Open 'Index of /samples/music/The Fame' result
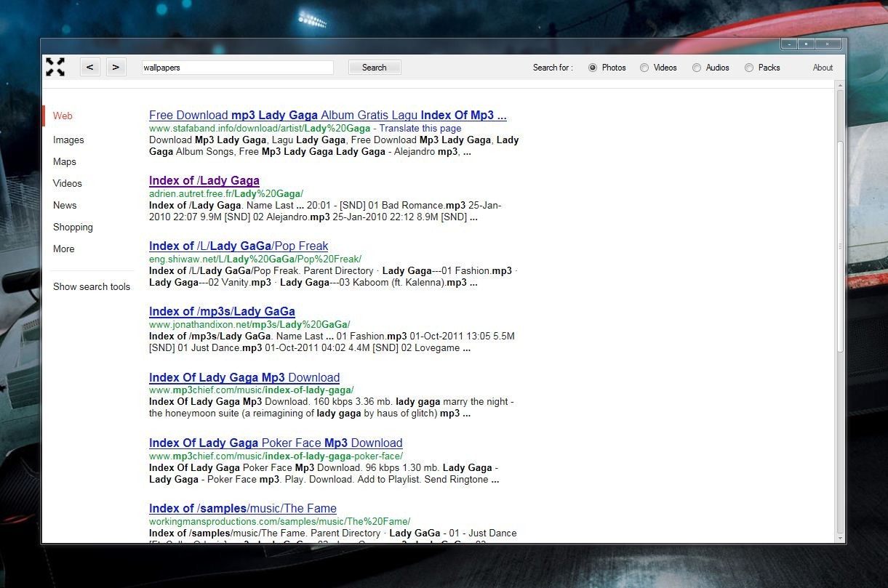This screenshot has height=588, width=888. point(243,508)
